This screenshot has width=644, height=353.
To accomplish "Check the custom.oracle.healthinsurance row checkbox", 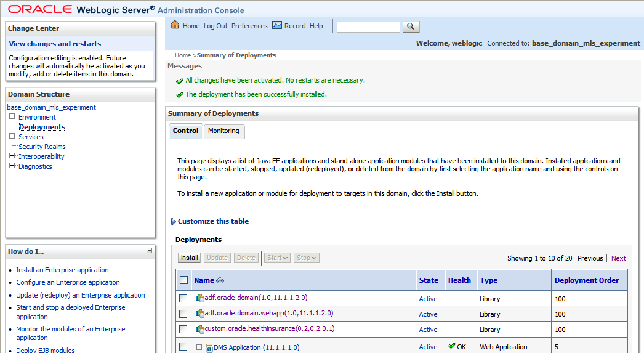I will coord(183,329).
